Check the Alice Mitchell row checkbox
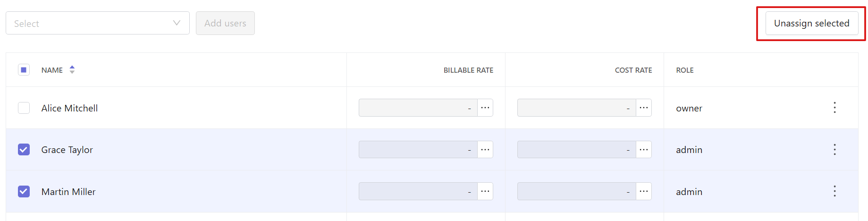 [24, 108]
